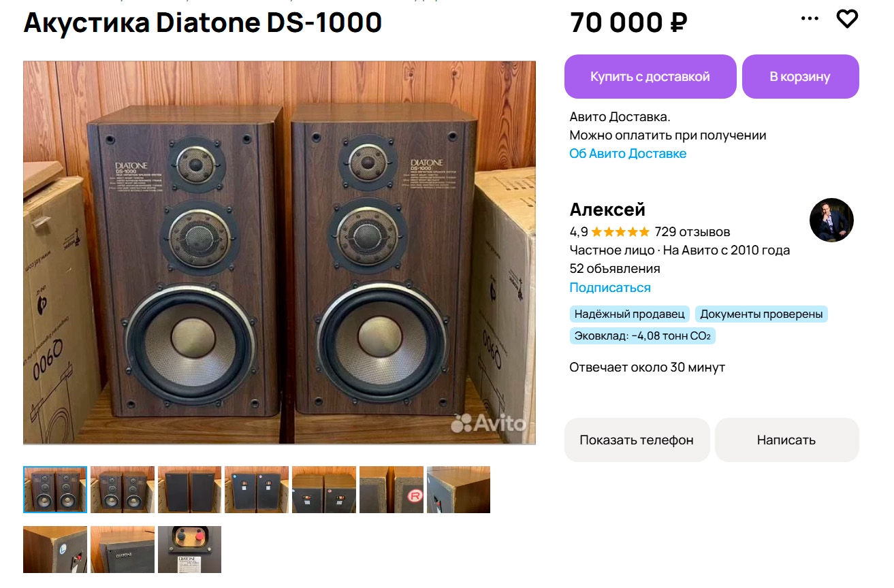Buy with delivery via Купить с доставкой
The image size is (894, 588).
tap(650, 76)
